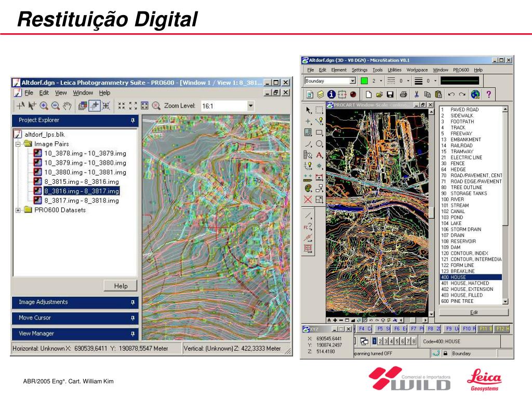The width and height of the screenshot is (532, 399).
Task: Select image pair 8_3815.img - 8_3816.img
Action: click(82, 181)
